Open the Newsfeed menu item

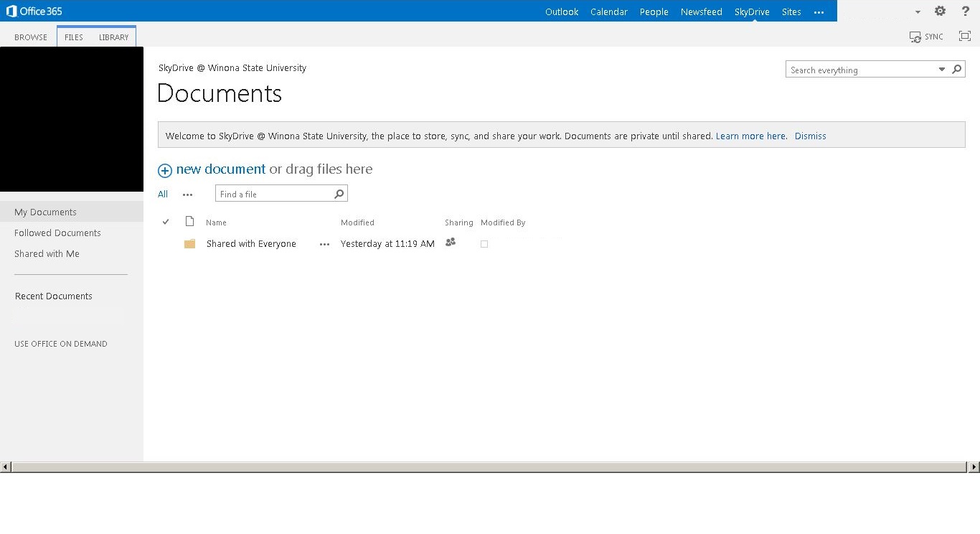(701, 12)
